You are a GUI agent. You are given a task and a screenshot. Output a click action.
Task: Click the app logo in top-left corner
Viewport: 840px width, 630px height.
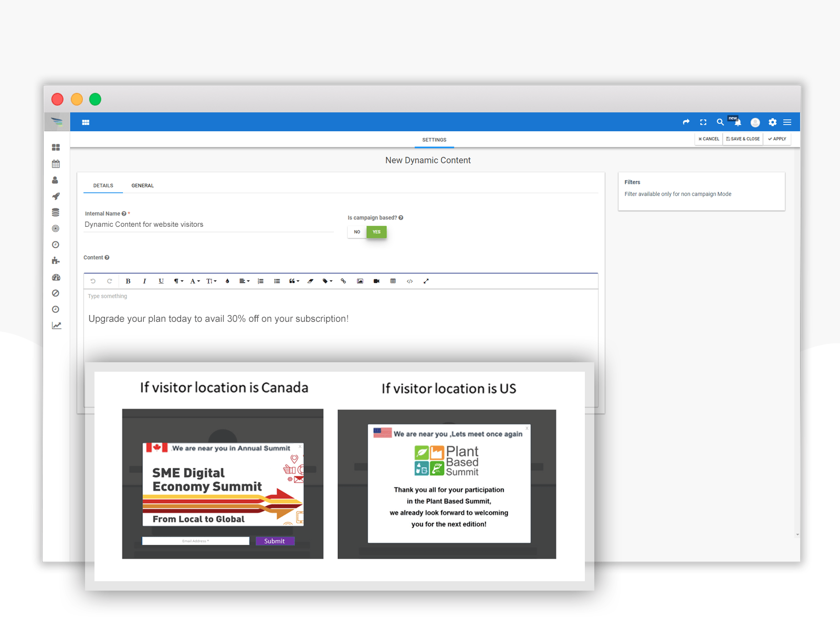click(x=57, y=122)
